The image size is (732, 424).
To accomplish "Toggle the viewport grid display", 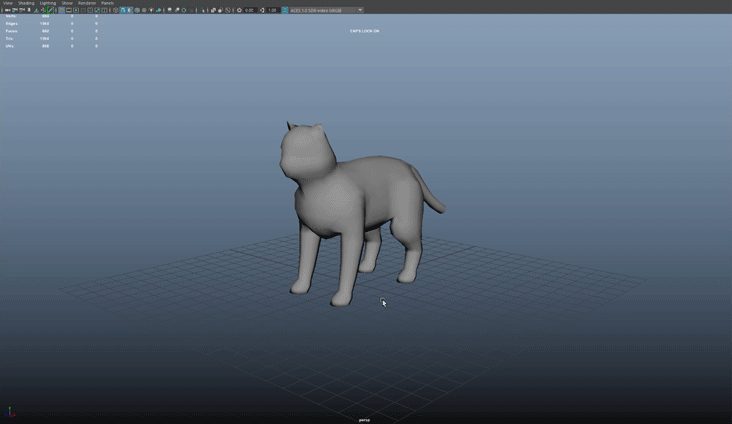I will click(61, 10).
